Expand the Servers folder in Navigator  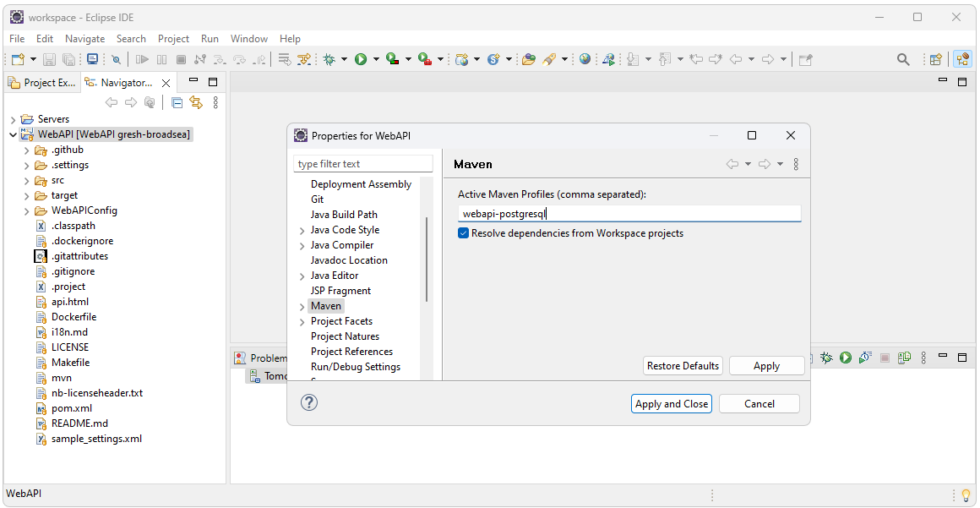14,119
